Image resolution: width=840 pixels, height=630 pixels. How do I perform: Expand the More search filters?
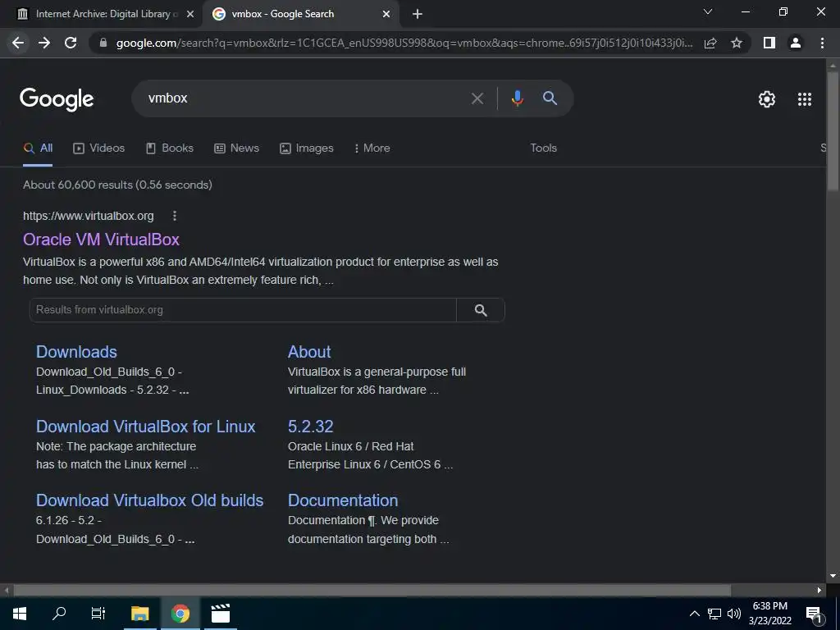pyautogui.click(x=372, y=148)
